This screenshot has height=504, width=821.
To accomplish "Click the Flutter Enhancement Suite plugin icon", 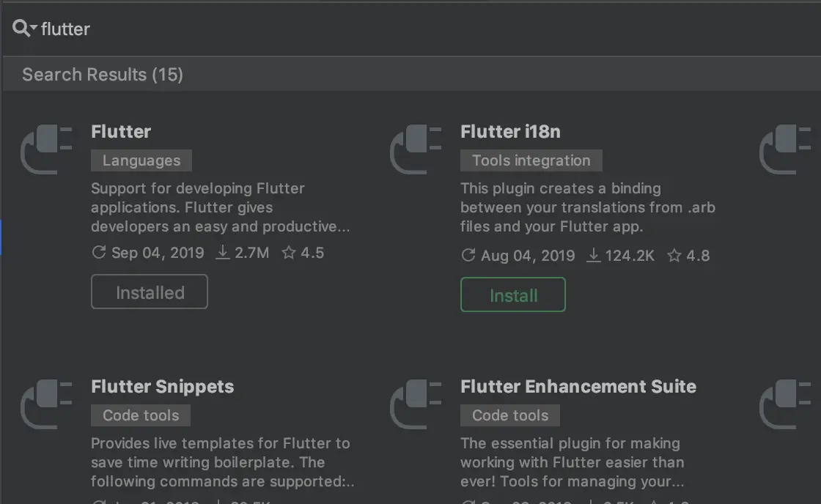I will pos(416,404).
